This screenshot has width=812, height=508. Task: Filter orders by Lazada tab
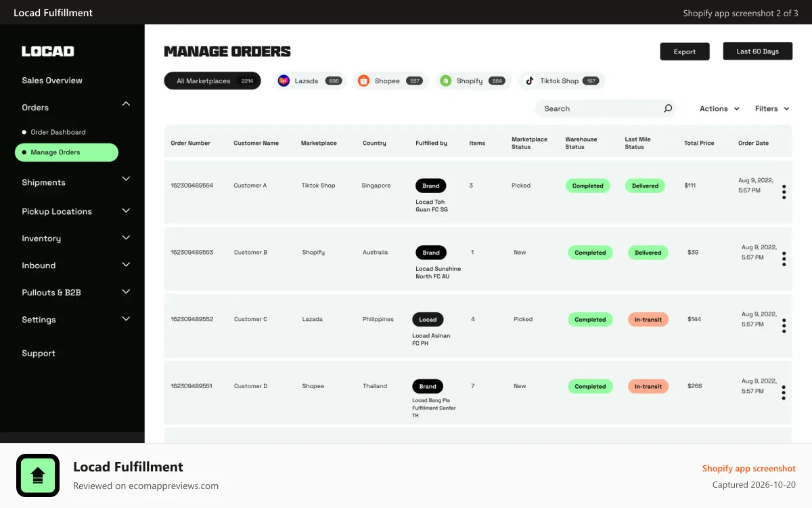coord(310,81)
